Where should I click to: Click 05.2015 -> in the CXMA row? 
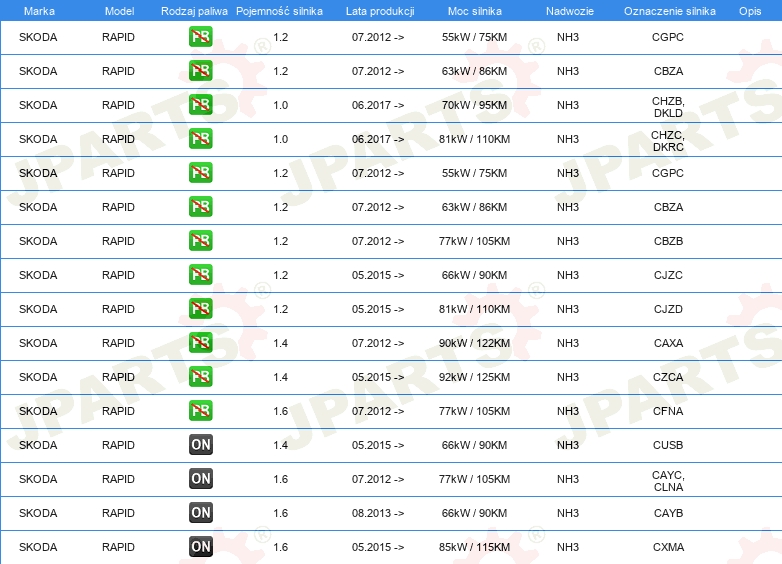click(x=378, y=547)
